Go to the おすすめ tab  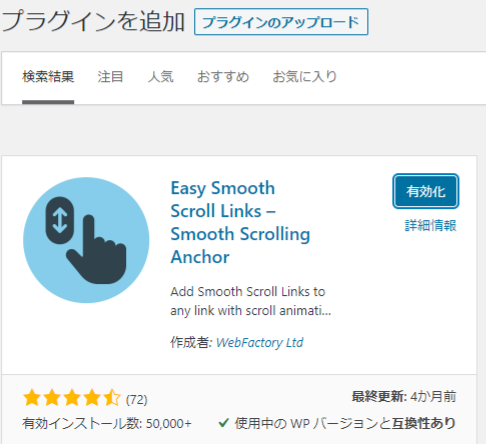coord(223,77)
